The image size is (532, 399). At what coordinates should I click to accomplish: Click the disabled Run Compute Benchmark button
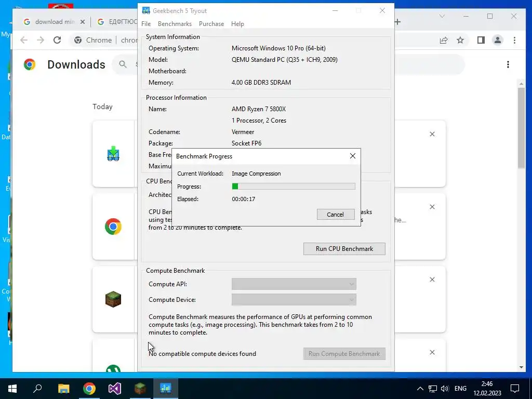[344, 353]
